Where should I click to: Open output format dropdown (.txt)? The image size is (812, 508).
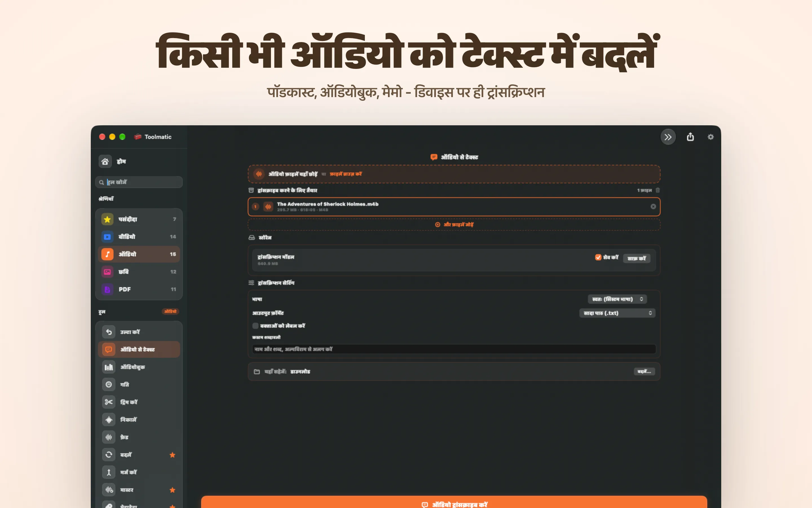(617, 313)
